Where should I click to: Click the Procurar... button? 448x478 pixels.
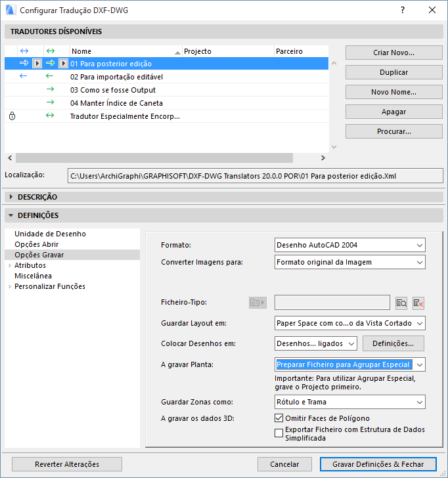tap(393, 131)
